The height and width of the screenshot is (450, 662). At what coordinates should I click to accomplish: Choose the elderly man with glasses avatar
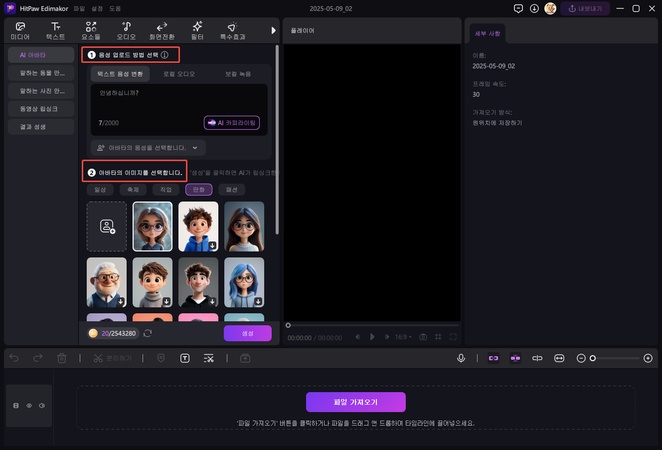click(x=107, y=282)
